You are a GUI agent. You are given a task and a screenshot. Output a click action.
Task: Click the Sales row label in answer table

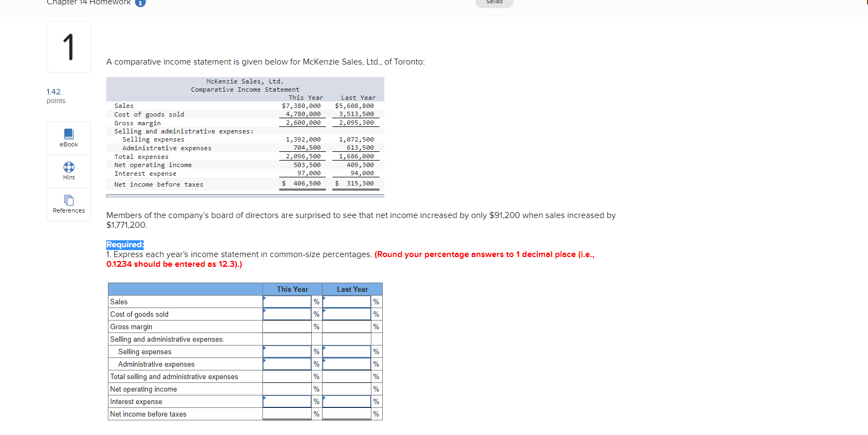[x=119, y=302]
